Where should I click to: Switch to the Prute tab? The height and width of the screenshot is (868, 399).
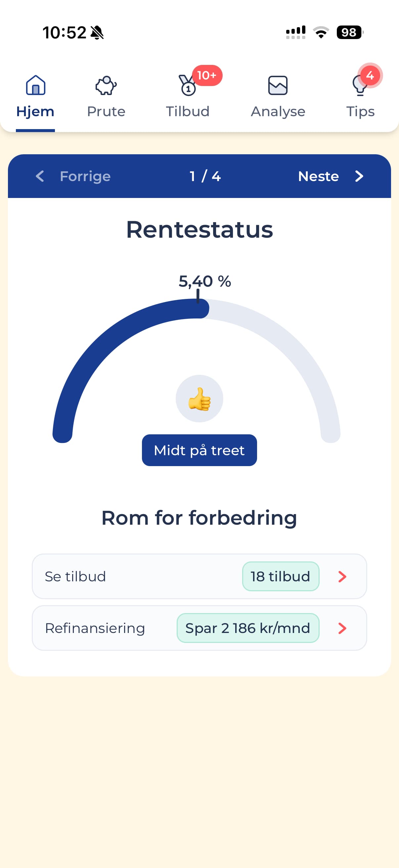click(106, 96)
